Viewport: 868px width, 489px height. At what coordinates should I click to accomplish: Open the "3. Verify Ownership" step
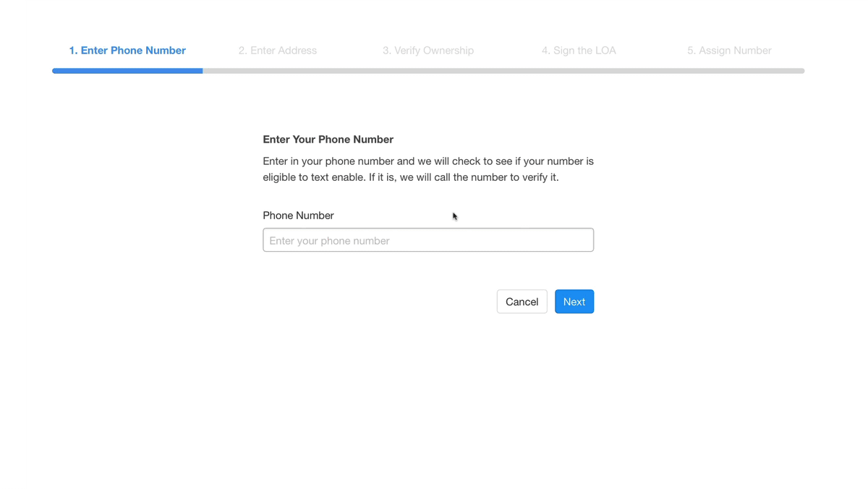point(428,50)
